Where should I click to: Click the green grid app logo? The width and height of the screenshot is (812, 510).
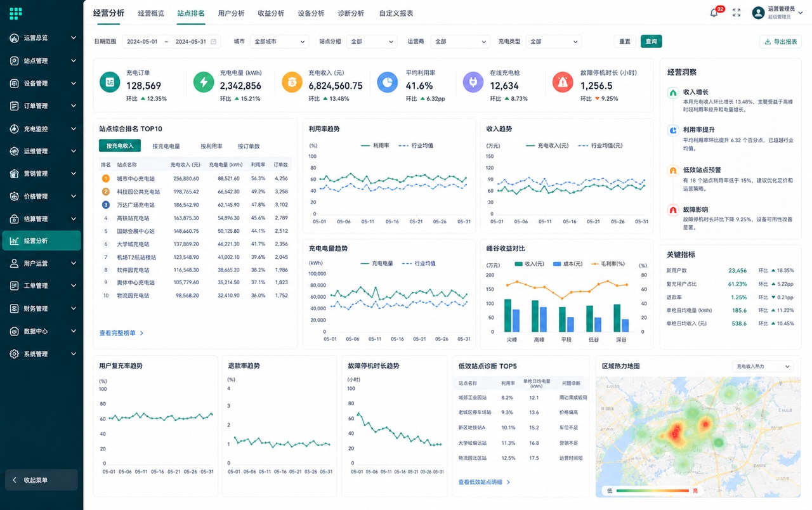point(16,13)
